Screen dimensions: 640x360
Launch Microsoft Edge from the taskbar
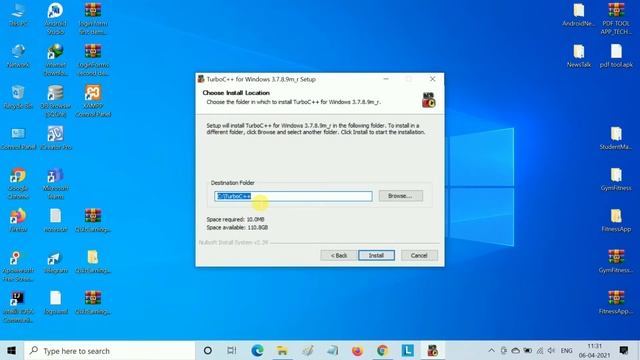pos(257,351)
